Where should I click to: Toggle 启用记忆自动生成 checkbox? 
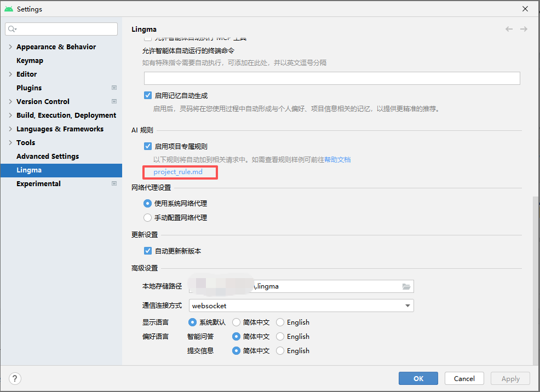click(x=148, y=95)
